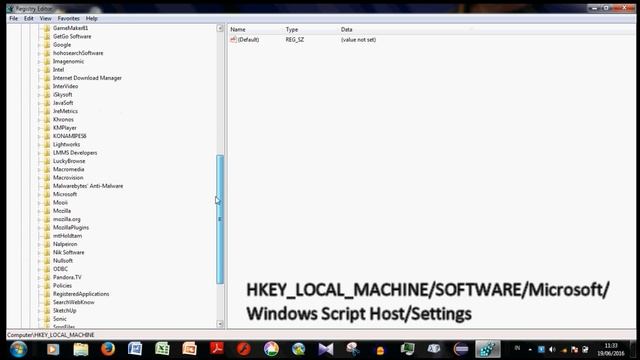Expand the JavaSoft key
The image size is (640, 360).
coord(40,103)
